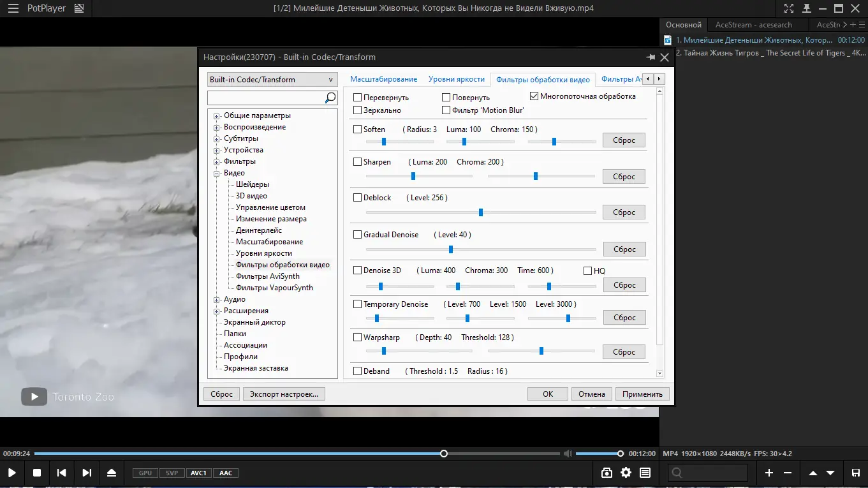Viewport: 868px width, 488px height.
Task: Skip to the next track
Action: point(87,473)
